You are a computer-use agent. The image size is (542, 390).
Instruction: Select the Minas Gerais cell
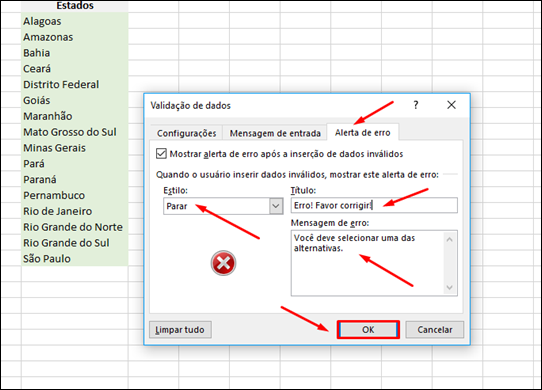point(75,148)
